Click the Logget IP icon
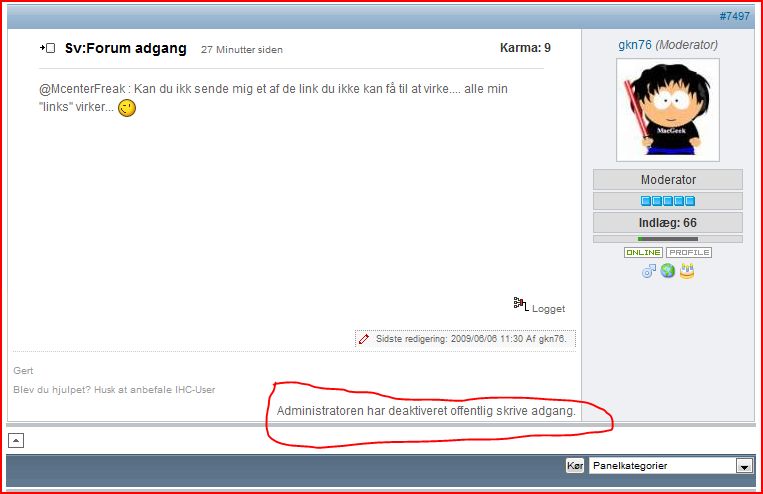 (519, 304)
